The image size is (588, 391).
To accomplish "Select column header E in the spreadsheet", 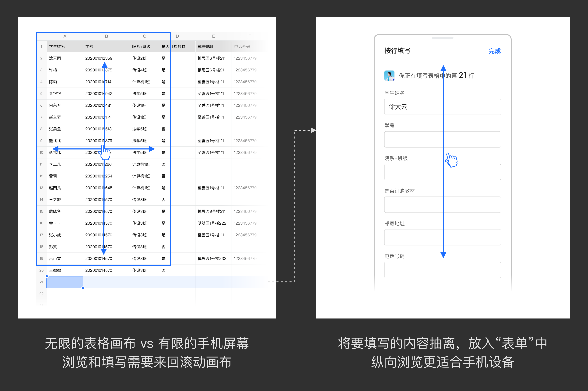I will [x=213, y=36].
